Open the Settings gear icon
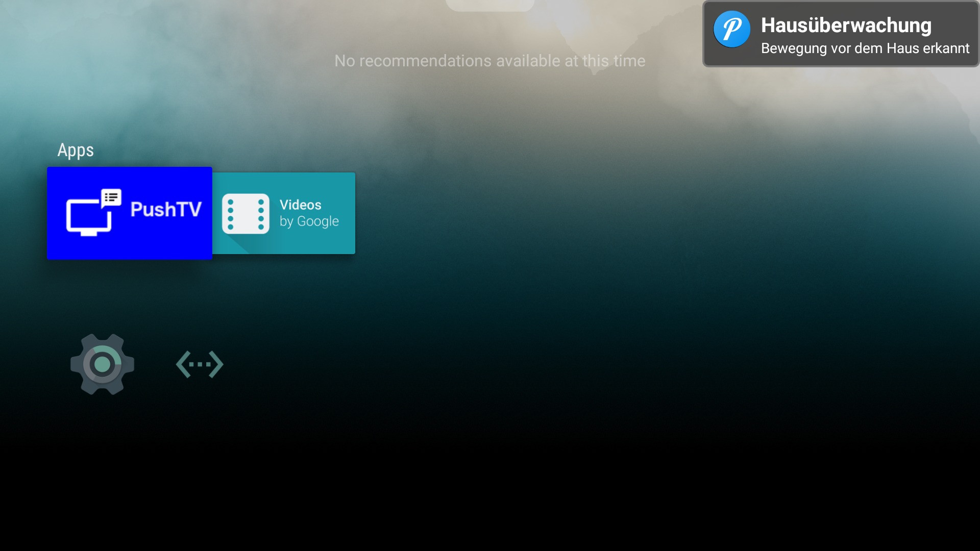Screen dimensions: 980x551 pyautogui.click(x=102, y=364)
